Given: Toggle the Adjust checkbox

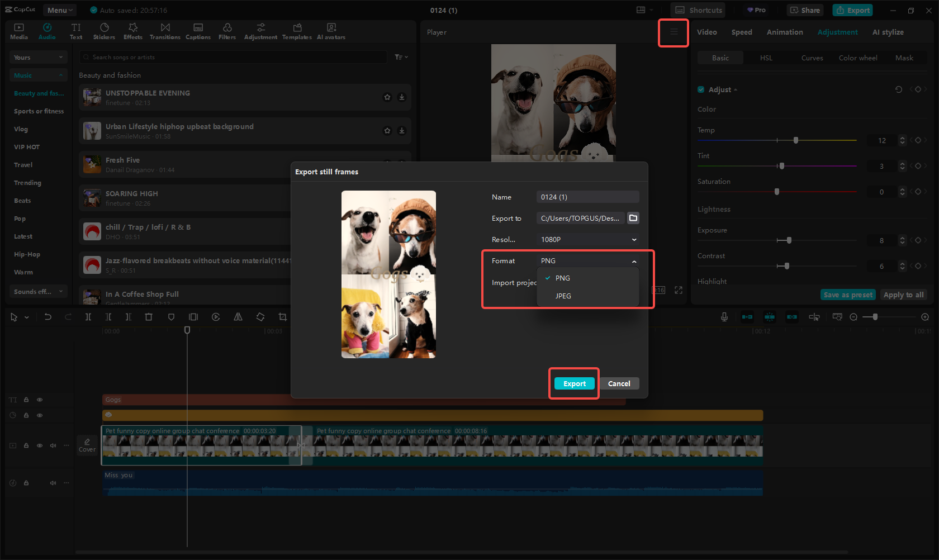Looking at the screenshot, I should [x=701, y=89].
